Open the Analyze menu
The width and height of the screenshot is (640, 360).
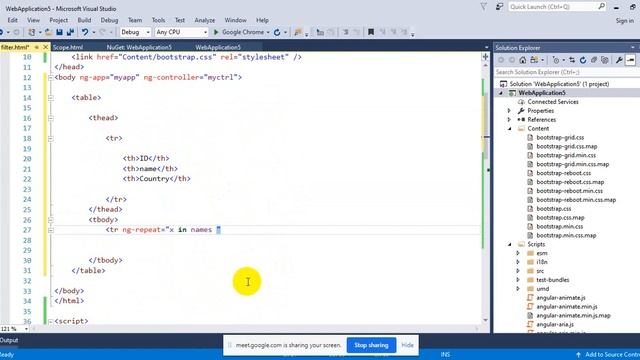coord(204,20)
